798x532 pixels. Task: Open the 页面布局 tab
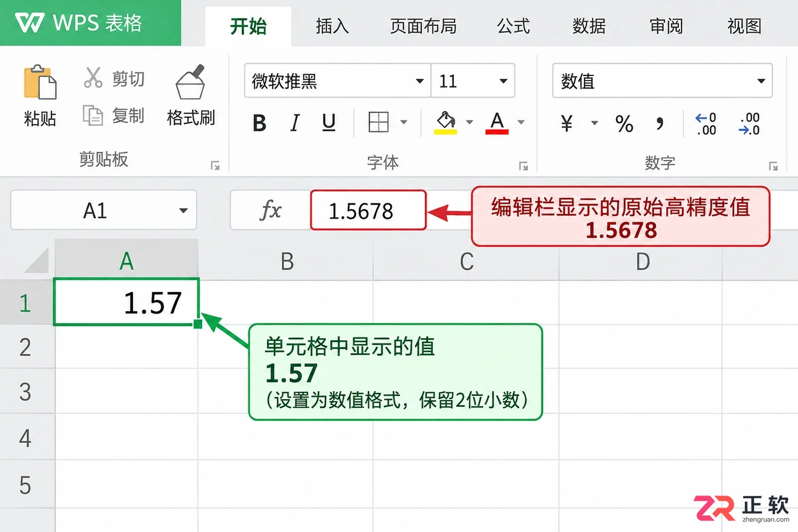[423, 26]
